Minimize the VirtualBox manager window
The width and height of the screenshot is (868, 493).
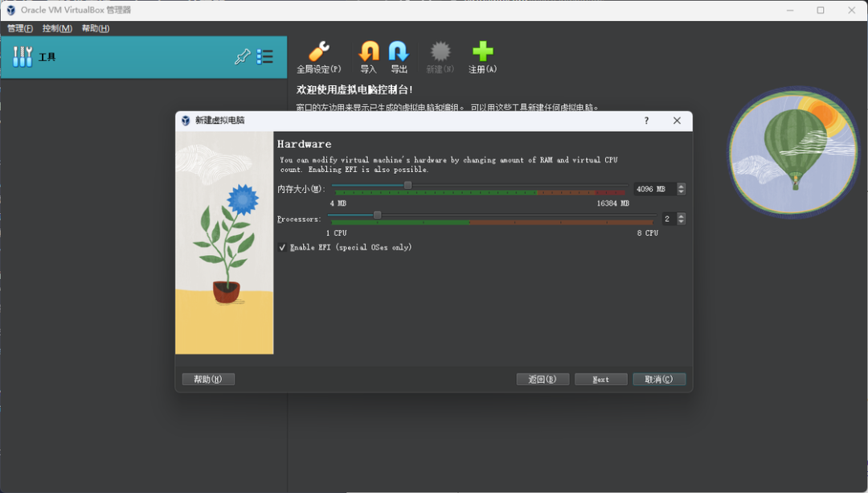click(790, 10)
